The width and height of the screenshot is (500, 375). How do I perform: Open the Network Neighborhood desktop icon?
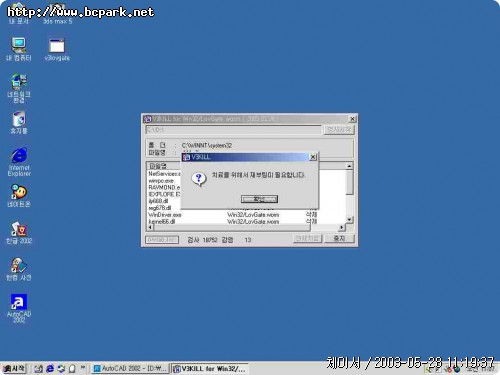(19, 88)
